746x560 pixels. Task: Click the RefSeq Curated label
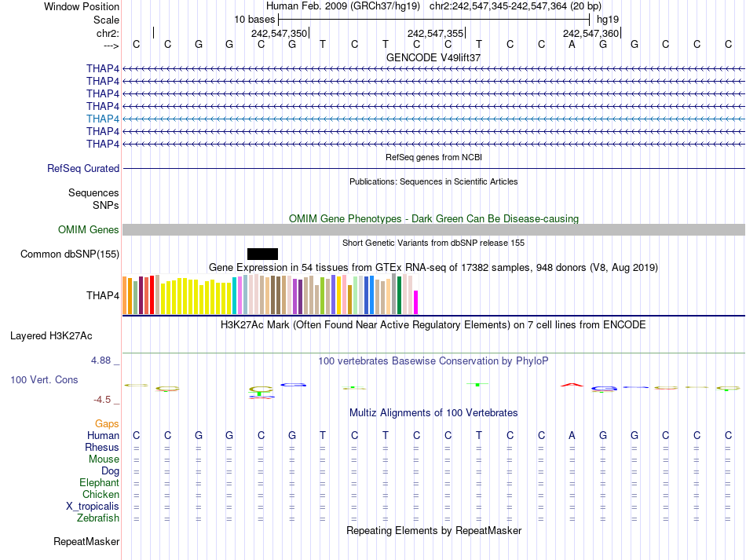point(83,168)
